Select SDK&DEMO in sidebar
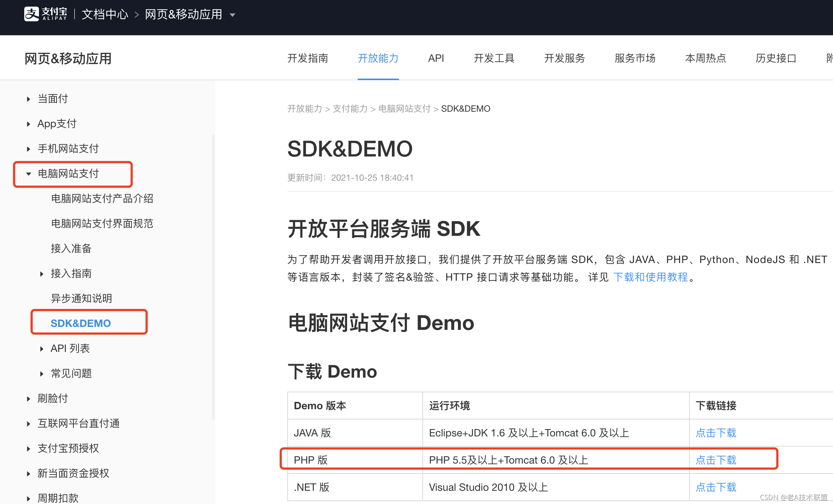 click(x=81, y=323)
